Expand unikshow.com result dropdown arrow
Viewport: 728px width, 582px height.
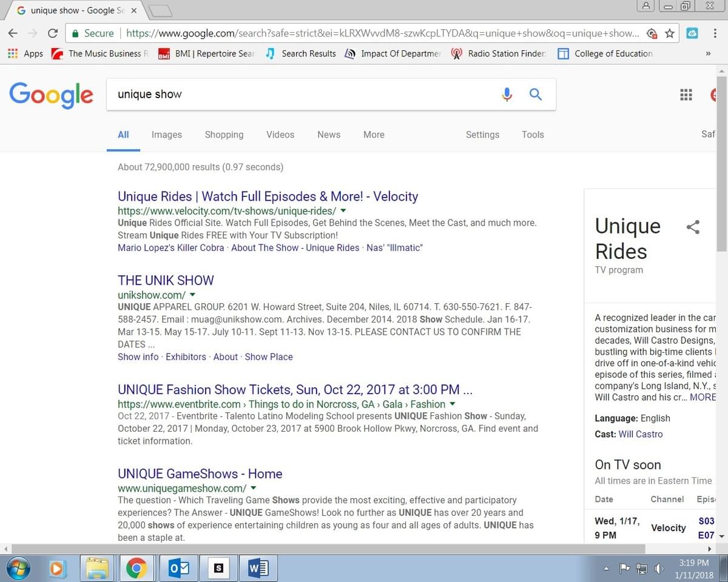(193, 295)
